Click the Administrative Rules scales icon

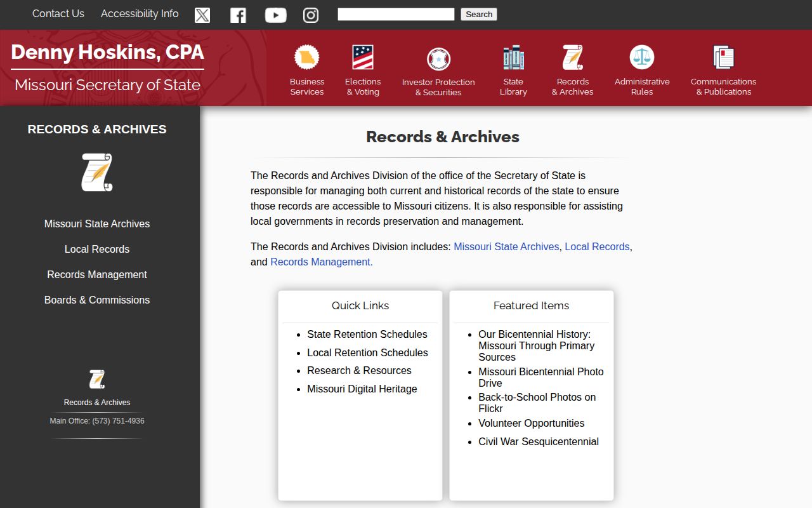click(642, 57)
